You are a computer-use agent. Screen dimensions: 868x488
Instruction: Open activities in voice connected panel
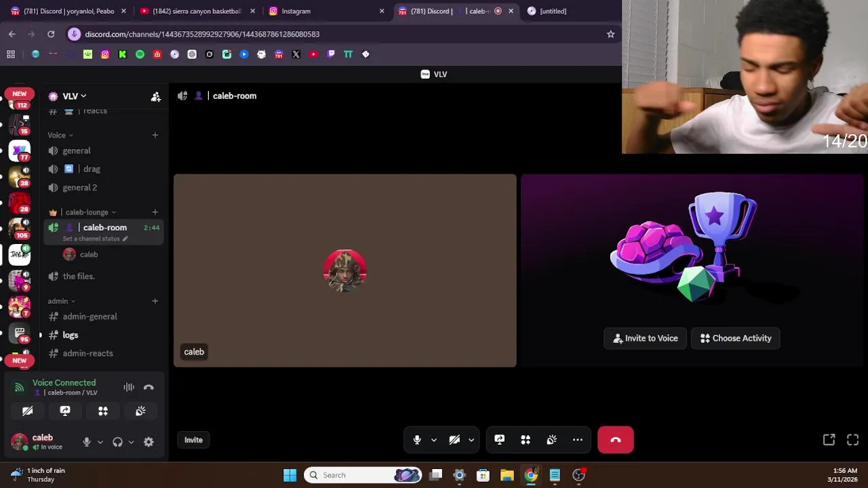103,411
